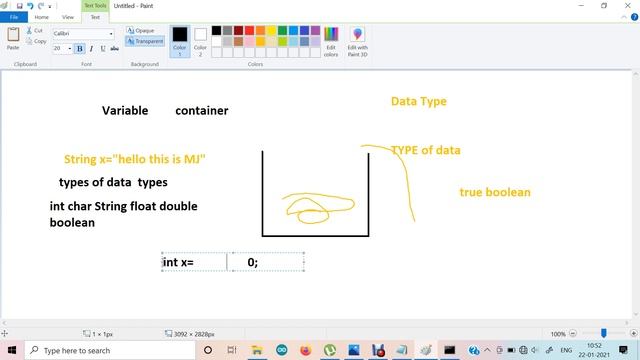Pick the yellow palette swatch
Screen dimensions: 640x360
pyautogui.click(x=271, y=30)
